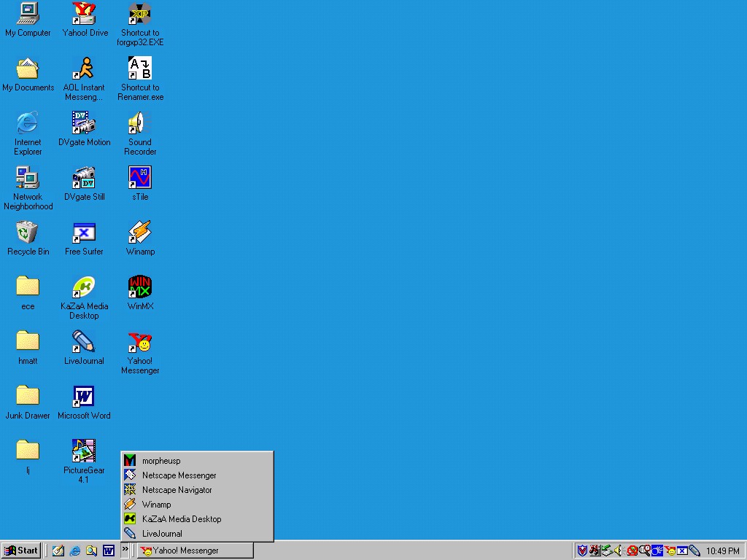This screenshot has height=560, width=747.
Task: Click the McAfee shield tray icon
Action: (x=582, y=551)
